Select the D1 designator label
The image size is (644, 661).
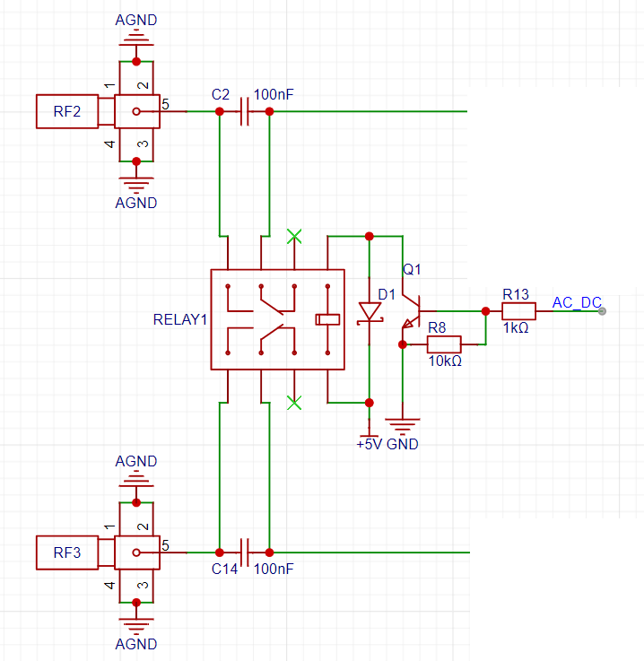point(387,294)
